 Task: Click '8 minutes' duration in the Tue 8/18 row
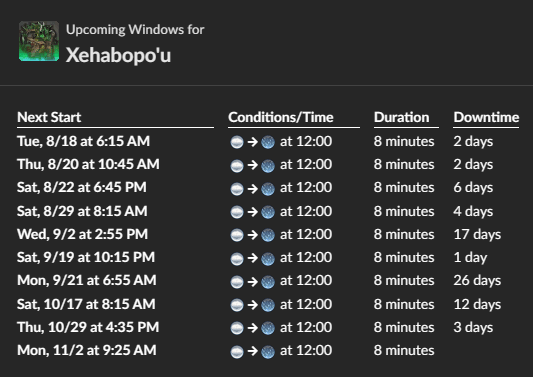click(x=404, y=141)
